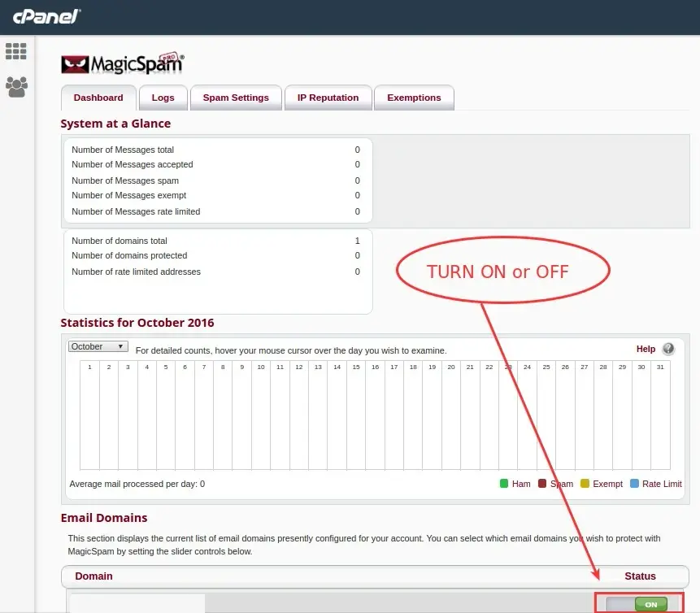The height and width of the screenshot is (613, 700).
Task: Click the Rate Limit legend label
Action: (x=662, y=484)
